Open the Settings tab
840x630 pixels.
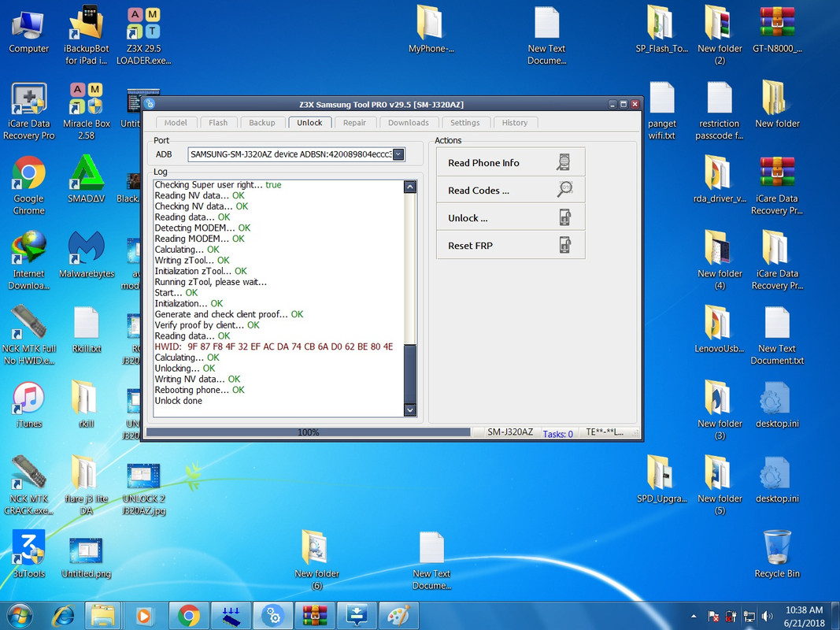465,123
